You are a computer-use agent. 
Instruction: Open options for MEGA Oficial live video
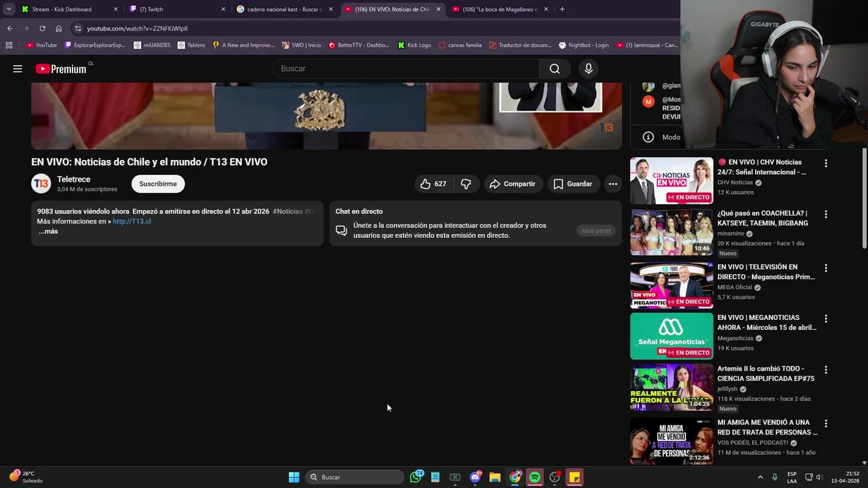(x=825, y=268)
